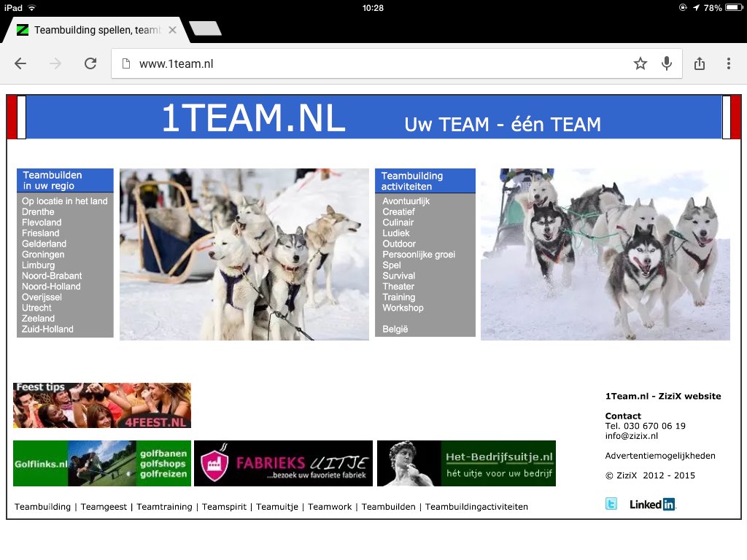Reload the page with the refresh icon
Image resolution: width=747 pixels, height=560 pixels.
pyautogui.click(x=90, y=63)
